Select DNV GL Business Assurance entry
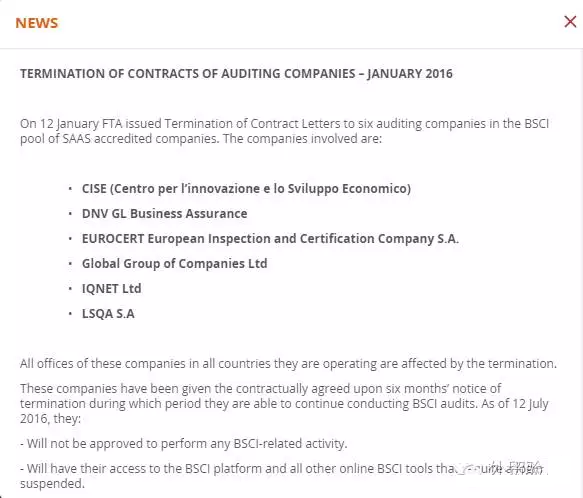The image size is (583, 498). point(164,213)
